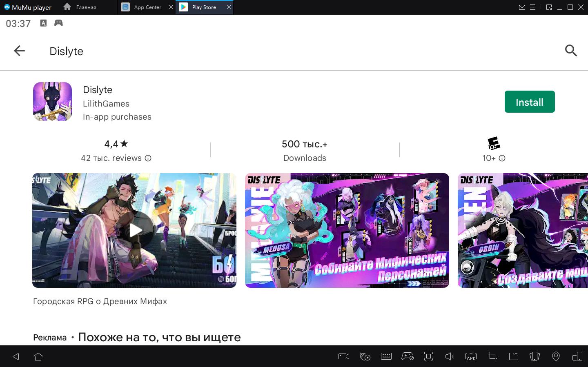Set virtual location with pin icon
Viewport: 588px width, 367px height.
pos(556,356)
